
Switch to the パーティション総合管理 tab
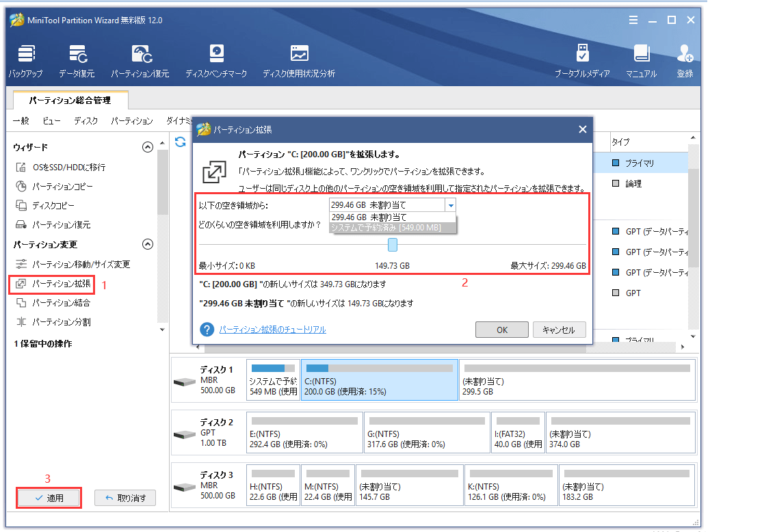(x=71, y=100)
